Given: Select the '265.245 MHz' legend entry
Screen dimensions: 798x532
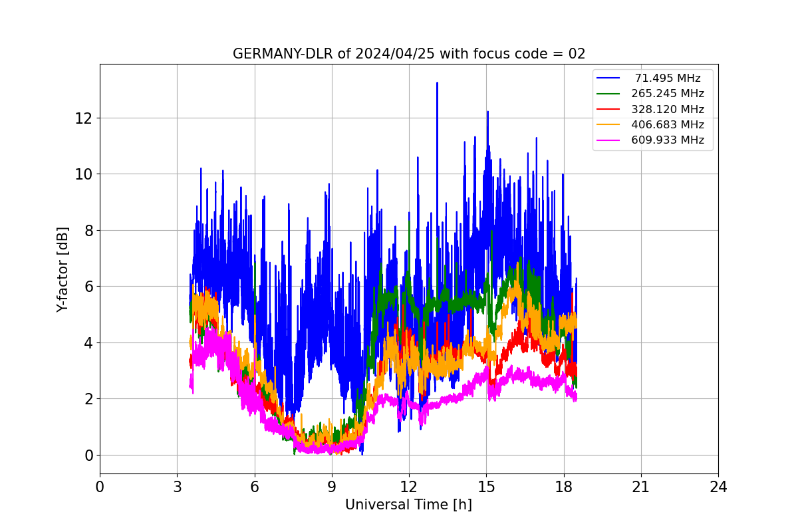Looking at the screenshot, I should (x=667, y=94).
